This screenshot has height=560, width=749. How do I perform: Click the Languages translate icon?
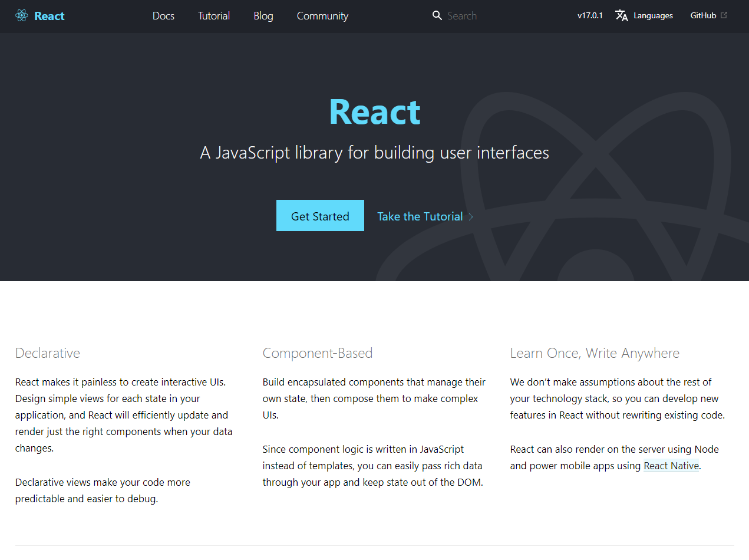(x=622, y=16)
